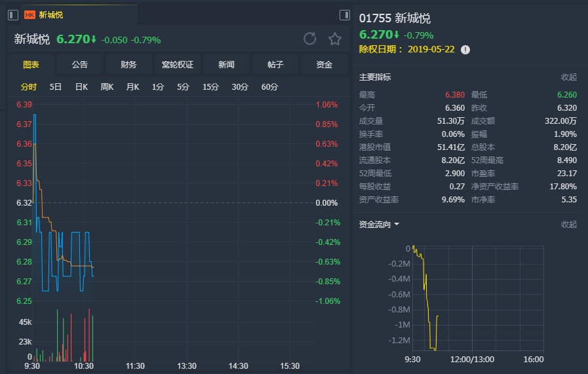588x374 pixels.
Task: Open the 新闻 tab
Action: coord(226,65)
